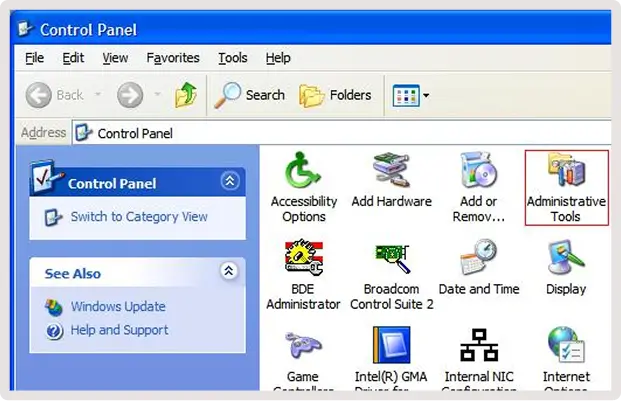Screen dimensions: 621x401
Task: Click the Forward navigation arrow
Action: (130, 95)
